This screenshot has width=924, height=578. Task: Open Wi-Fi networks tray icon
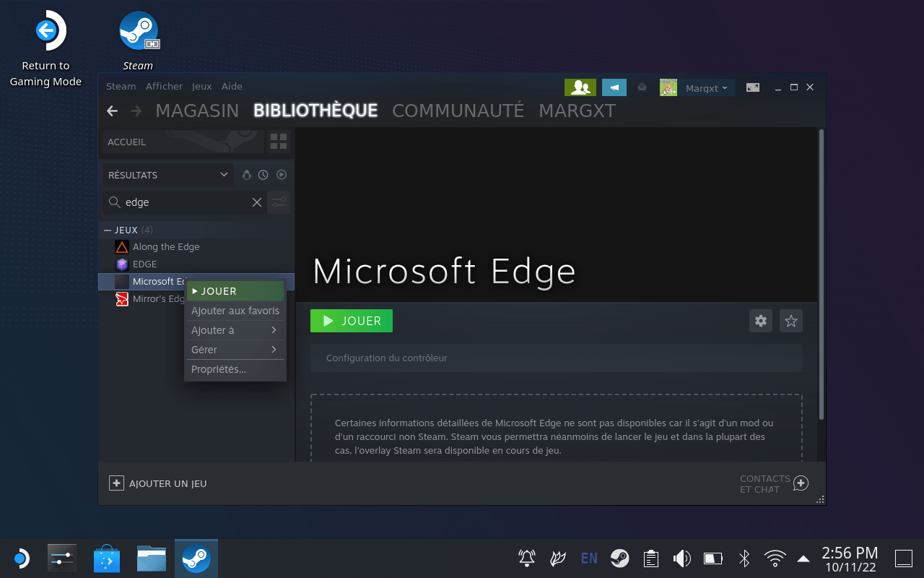click(x=775, y=558)
